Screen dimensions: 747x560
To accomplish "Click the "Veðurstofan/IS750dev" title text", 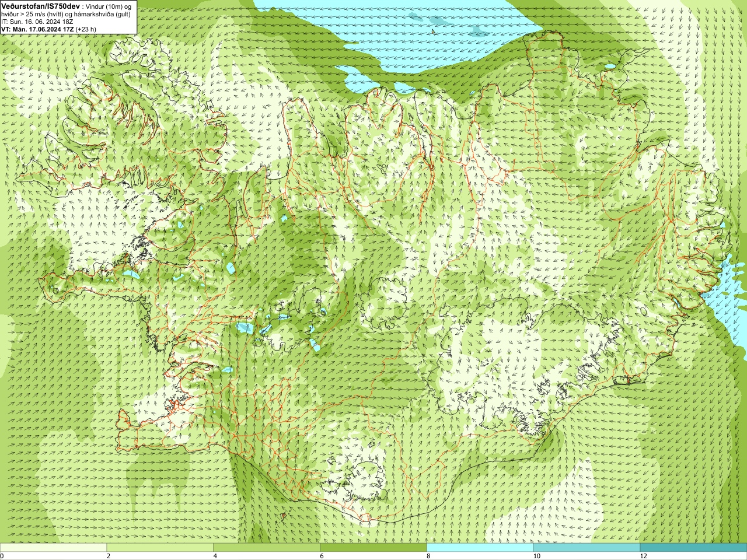I will [x=41, y=6].
